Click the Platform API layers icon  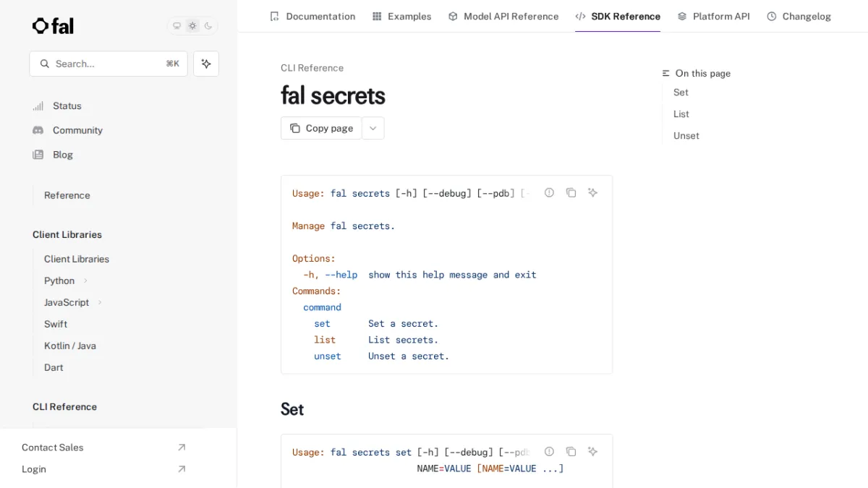tap(682, 16)
